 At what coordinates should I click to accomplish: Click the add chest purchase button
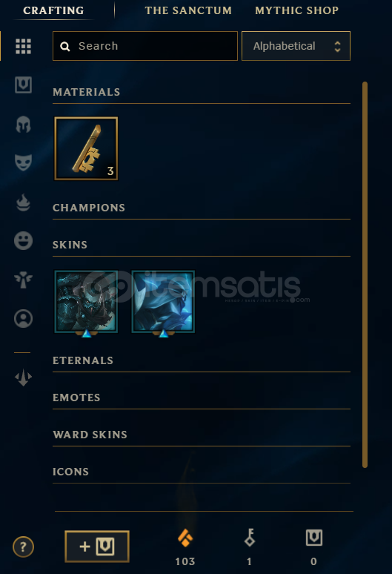pos(97,547)
